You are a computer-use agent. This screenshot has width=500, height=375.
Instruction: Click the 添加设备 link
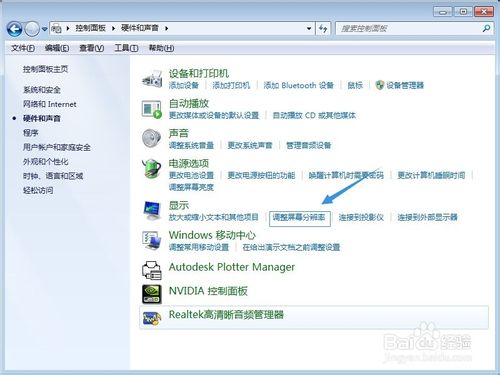pos(184,85)
